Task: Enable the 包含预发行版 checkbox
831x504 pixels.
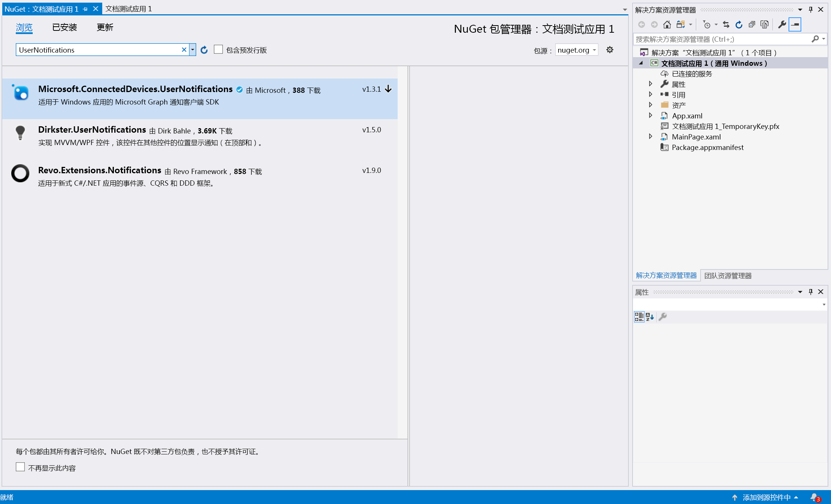Action: (218, 49)
